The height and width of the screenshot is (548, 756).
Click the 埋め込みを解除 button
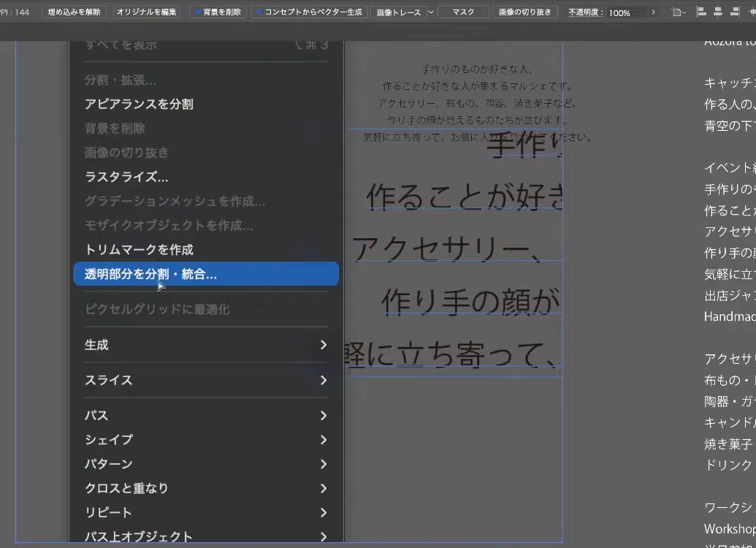[x=75, y=12]
